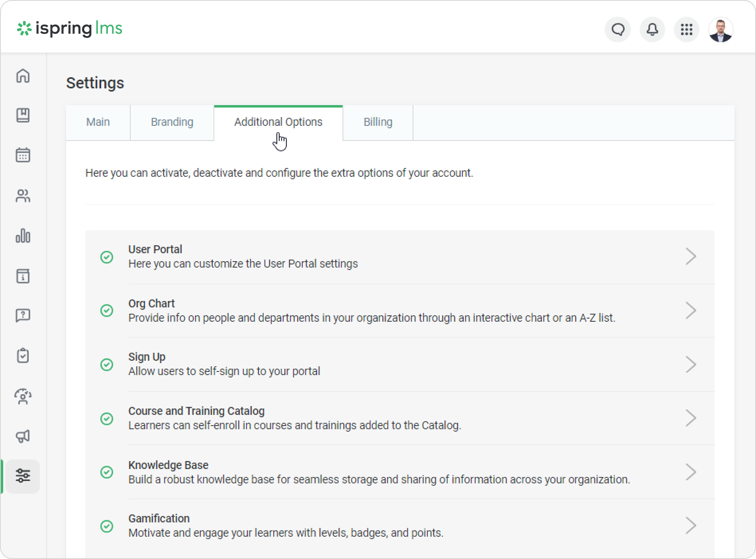Image resolution: width=756 pixels, height=559 pixels.
Task: Expand the Knowledge Base row chevron
Action: 691,472
